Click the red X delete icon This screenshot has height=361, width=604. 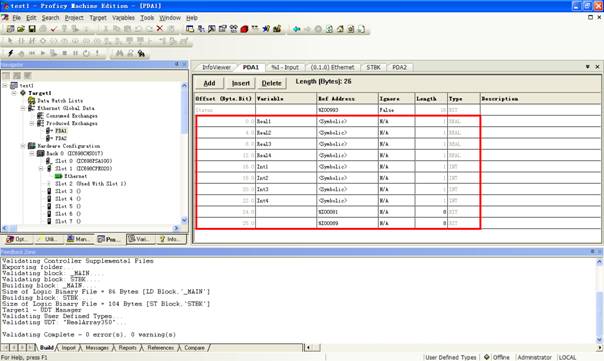[159, 29]
